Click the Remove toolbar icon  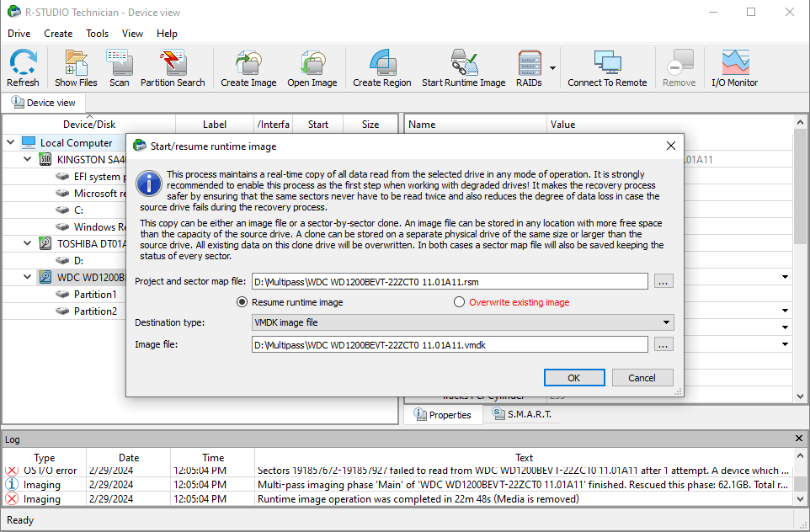click(x=679, y=67)
